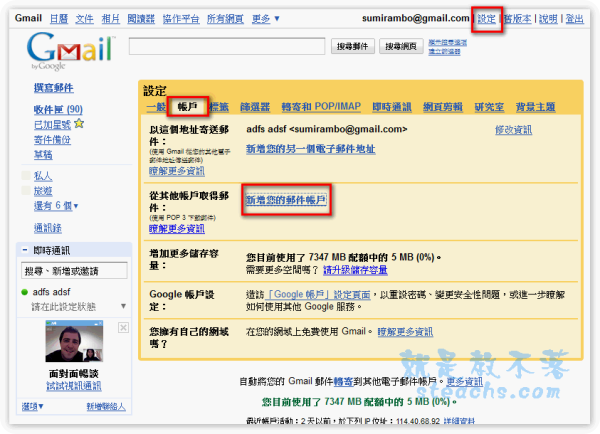Screen dimensions: 600x434
Task: Switch to the 一般 settings tab
Action: (x=156, y=107)
